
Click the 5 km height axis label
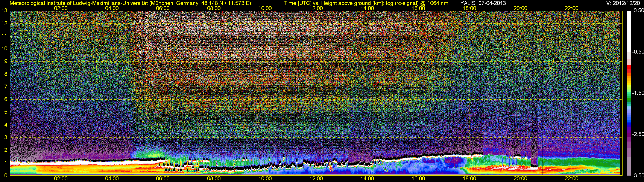[6, 112]
